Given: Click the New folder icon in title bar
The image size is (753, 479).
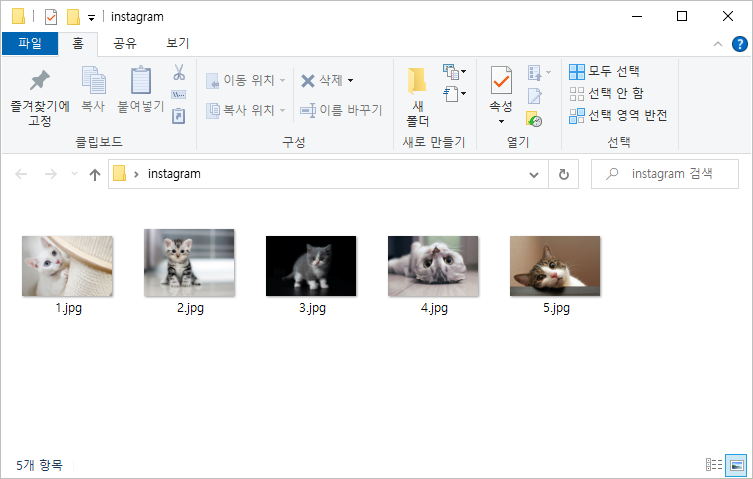Looking at the screenshot, I should (x=73, y=17).
